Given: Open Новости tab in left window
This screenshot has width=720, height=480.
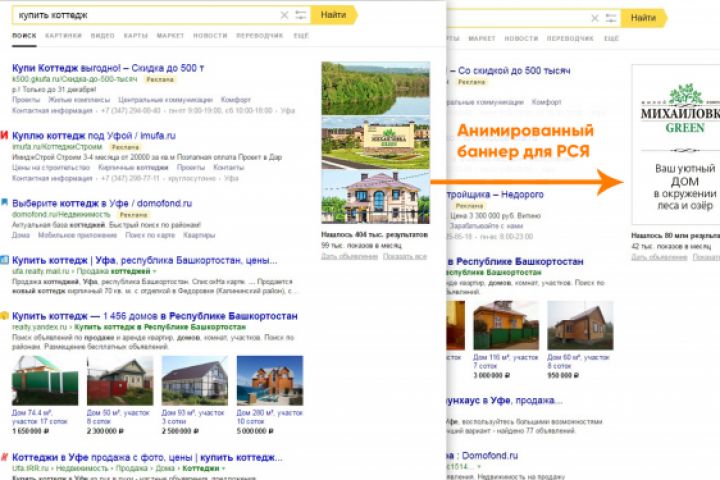Looking at the screenshot, I should coord(210,35).
